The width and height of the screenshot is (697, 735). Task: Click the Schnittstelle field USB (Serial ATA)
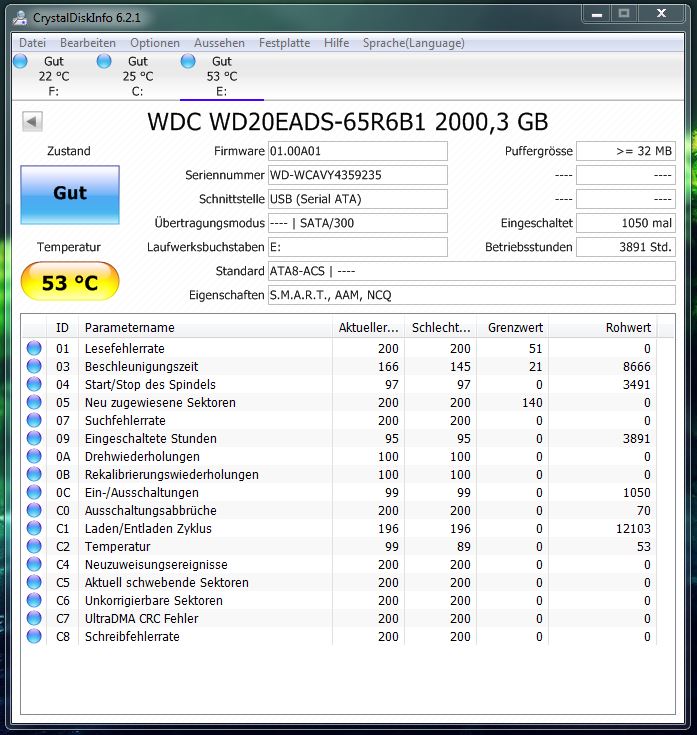click(358, 199)
